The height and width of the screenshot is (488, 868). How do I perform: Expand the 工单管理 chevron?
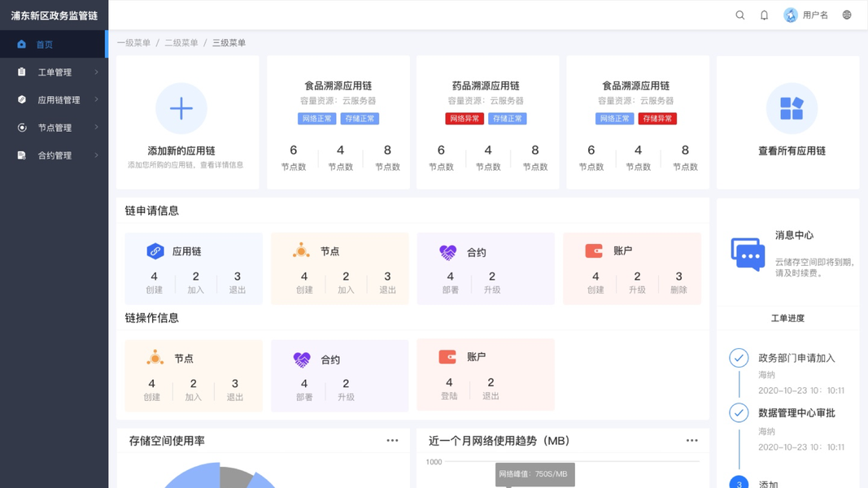[96, 72]
